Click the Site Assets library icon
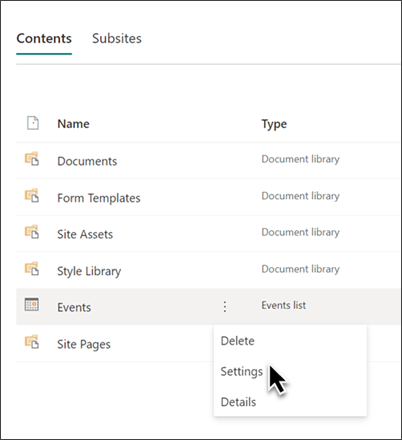Image resolution: width=402 pixels, height=440 pixels. coord(32,232)
